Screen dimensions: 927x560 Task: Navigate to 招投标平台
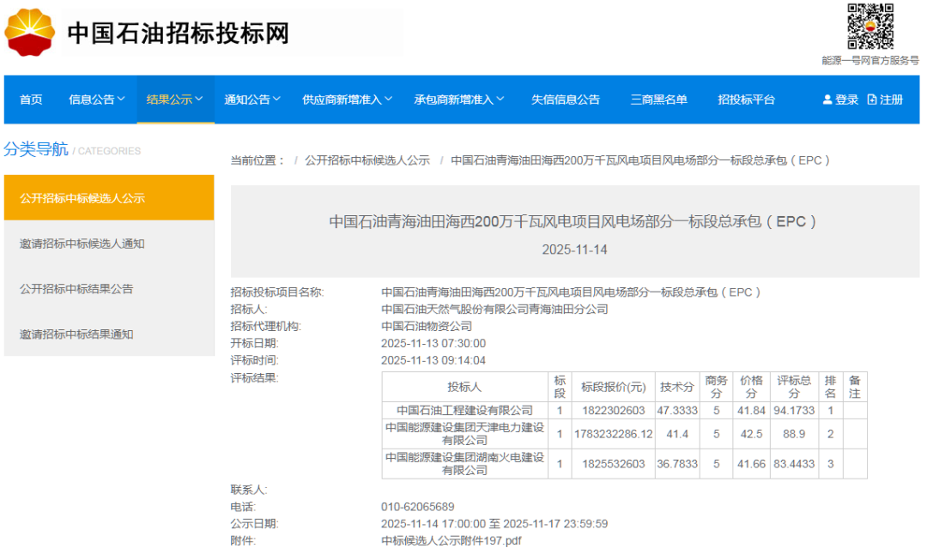[746, 99]
